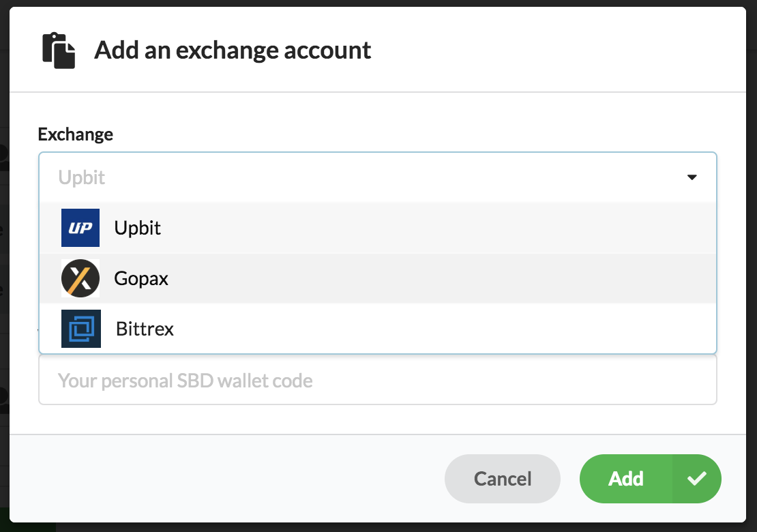Select Upbit from the exchange list
The image size is (757, 532).
(138, 228)
